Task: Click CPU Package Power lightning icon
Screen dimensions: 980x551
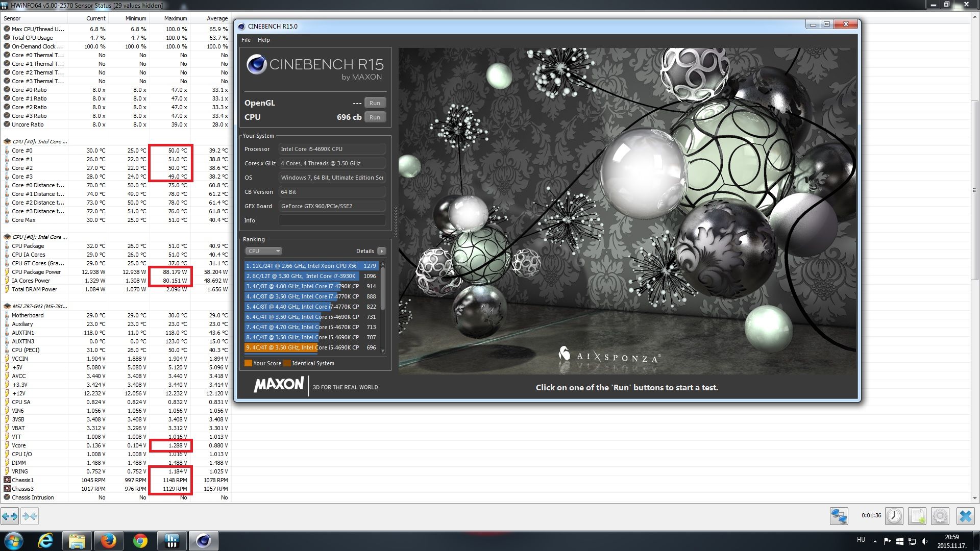Action: coord(7,272)
